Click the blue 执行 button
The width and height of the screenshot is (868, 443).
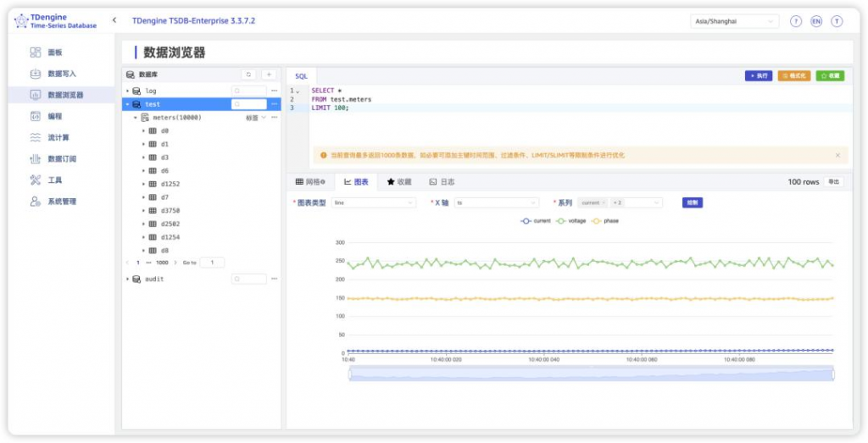[x=758, y=75]
